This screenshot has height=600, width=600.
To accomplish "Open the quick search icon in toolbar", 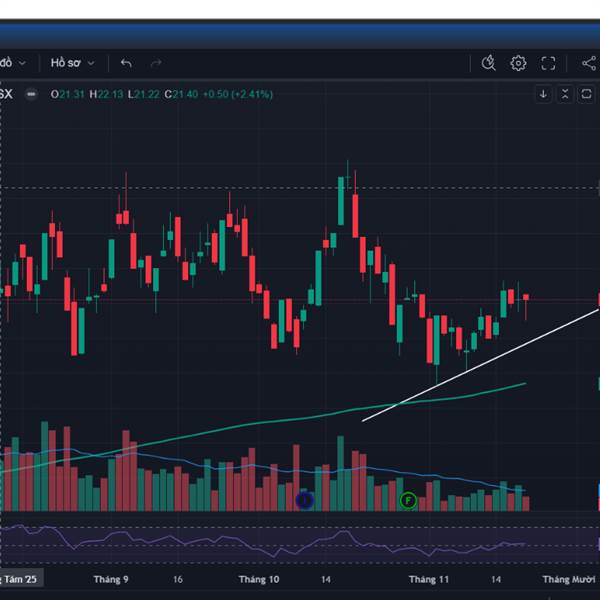I will coord(488,63).
